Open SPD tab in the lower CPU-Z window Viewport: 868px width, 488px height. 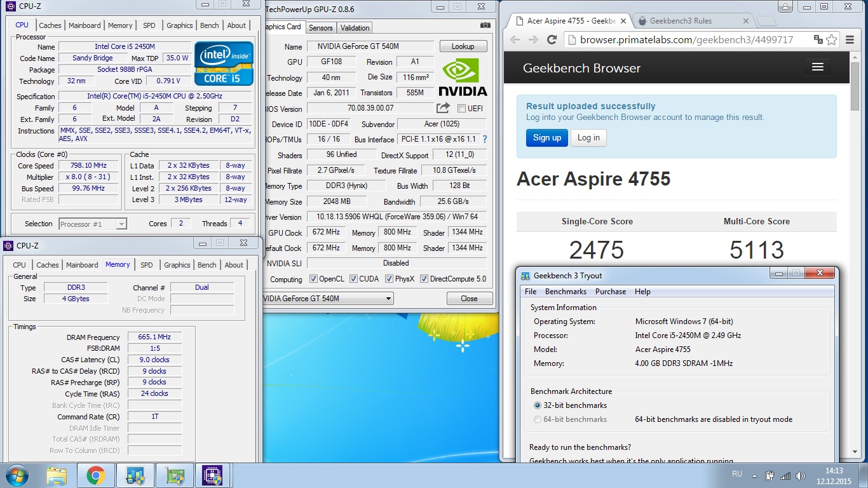[147, 265]
